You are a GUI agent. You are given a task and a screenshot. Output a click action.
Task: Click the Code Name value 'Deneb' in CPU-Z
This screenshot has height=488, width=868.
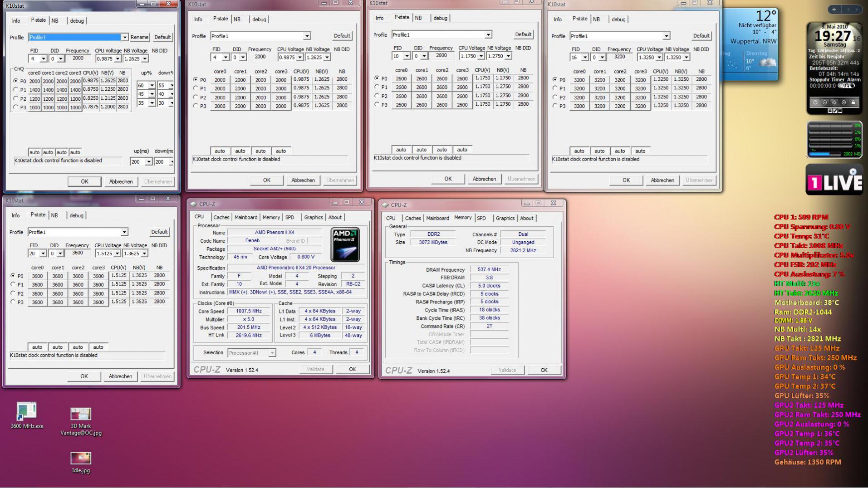252,241
